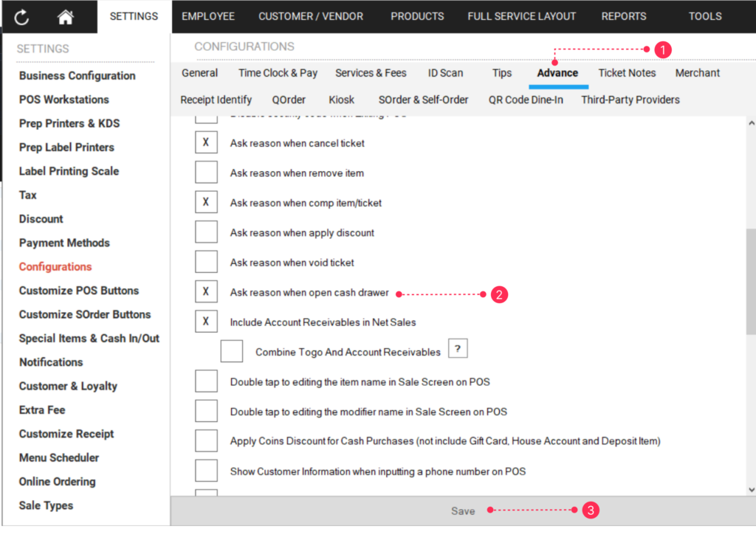Open Menu Scheduler settings

click(x=59, y=457)
